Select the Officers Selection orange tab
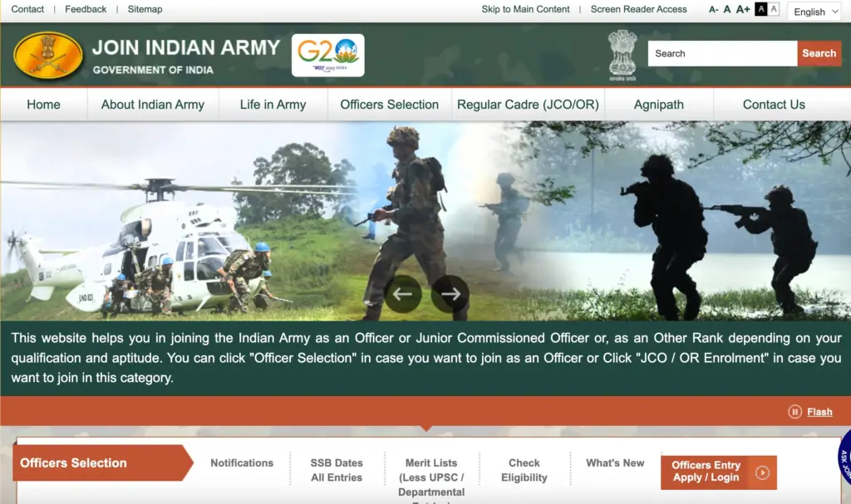Screen dimensions: 851x504 (x=102, y=462)
